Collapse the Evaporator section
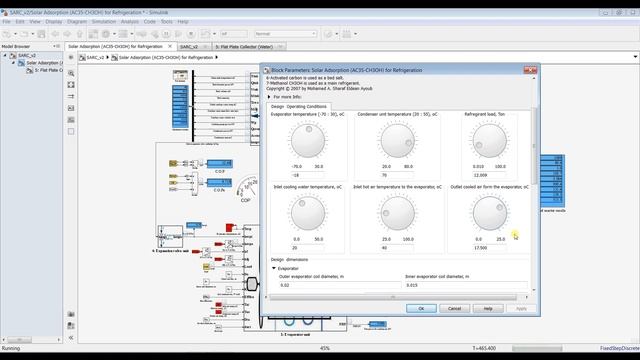The height and width of the screenshot is (360, 640). [x=274, y=269]
